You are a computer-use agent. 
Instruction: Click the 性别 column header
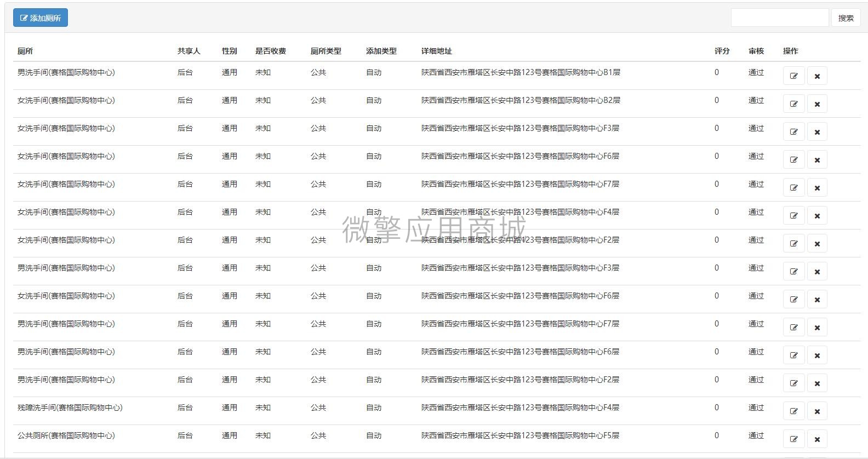[x=230, y=51]
